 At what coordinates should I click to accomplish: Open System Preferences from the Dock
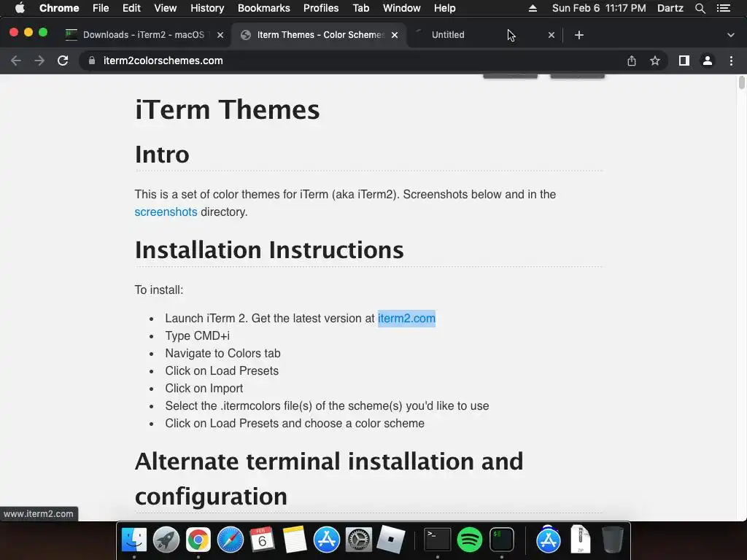(358, 540)
